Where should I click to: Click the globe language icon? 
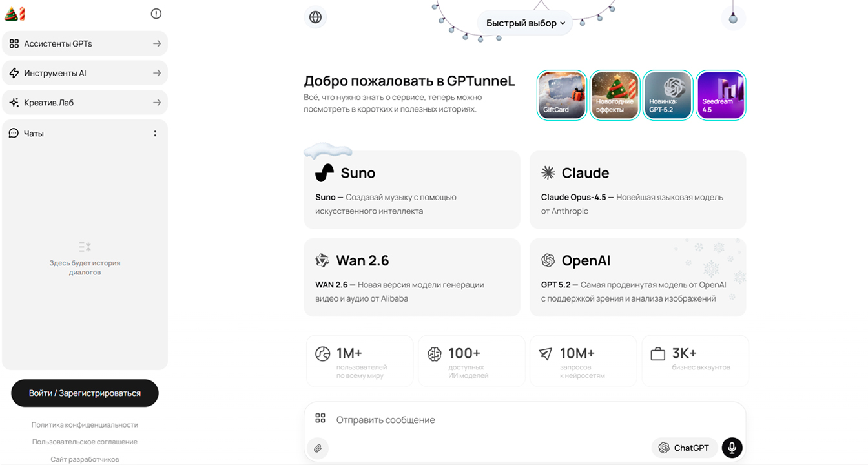315,17
